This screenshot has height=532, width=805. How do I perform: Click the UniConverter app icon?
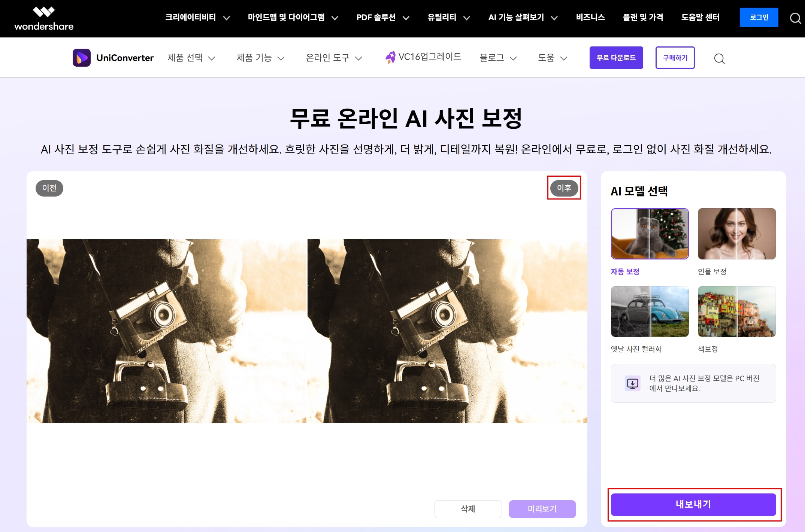click(x=81, y=58)
